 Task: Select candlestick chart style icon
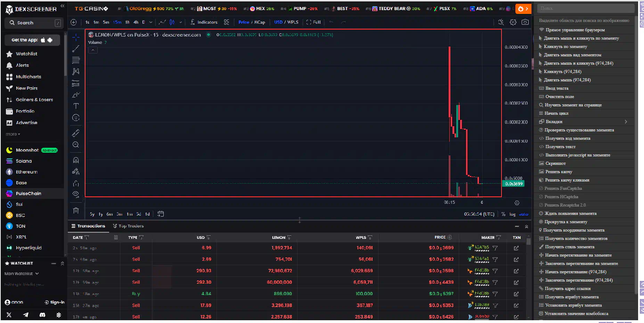[172, 22]
